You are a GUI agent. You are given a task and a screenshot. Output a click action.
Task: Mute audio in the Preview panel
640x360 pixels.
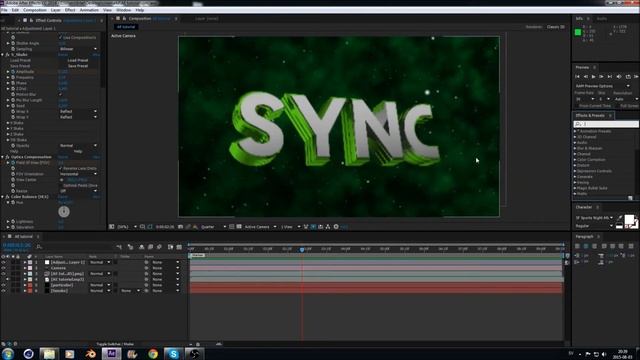pos(619,77)
